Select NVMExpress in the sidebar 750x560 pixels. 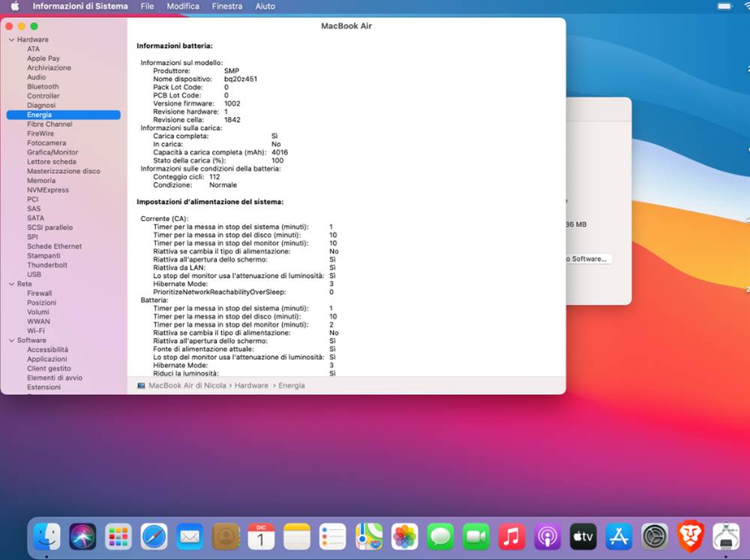(x=48, y=190)
